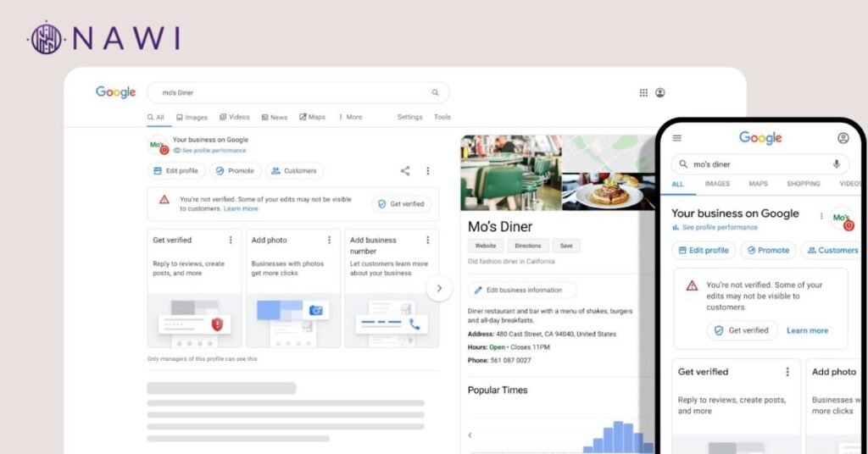Click the desktop search input field

(x=298, y=92)
